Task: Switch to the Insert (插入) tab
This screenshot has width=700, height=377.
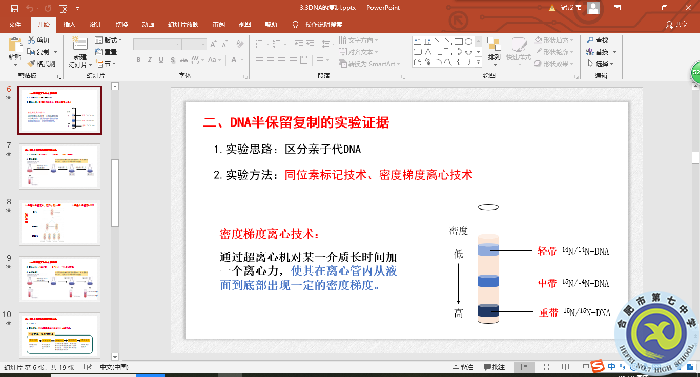Action: (69, 25)
